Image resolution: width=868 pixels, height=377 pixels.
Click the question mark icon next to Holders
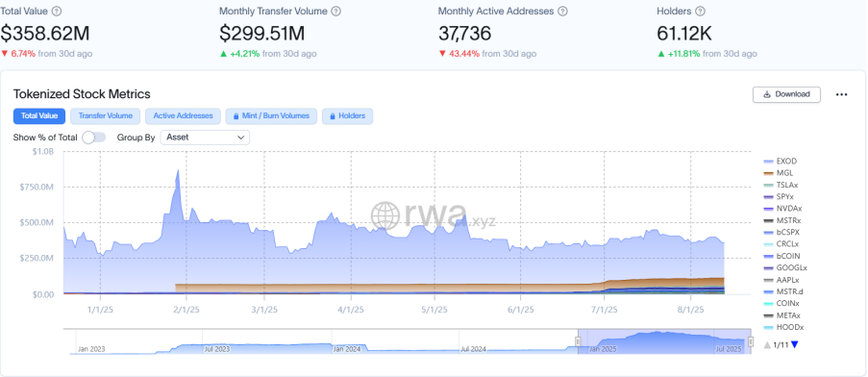[701, 12]
